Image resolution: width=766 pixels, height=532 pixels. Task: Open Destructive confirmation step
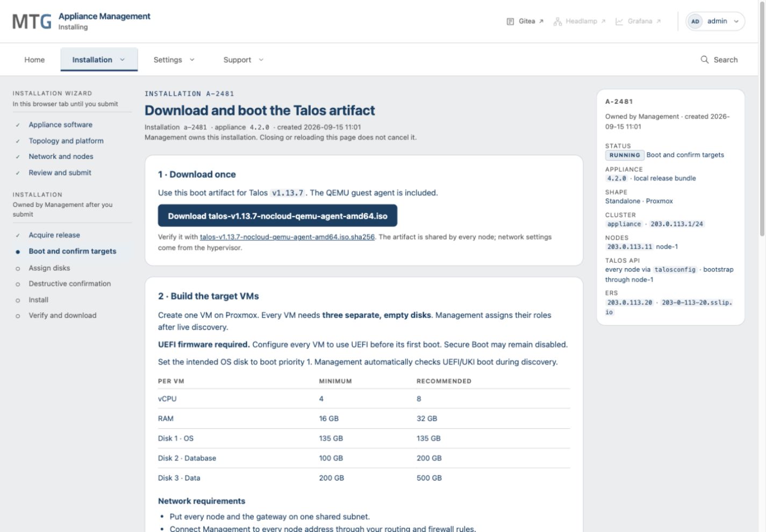click(70, 284)
